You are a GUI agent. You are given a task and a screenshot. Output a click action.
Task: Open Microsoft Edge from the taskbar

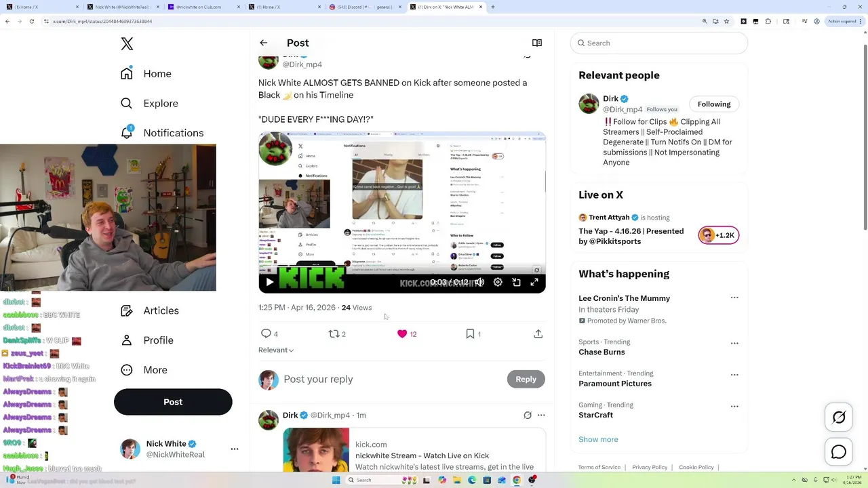(472, 480)
